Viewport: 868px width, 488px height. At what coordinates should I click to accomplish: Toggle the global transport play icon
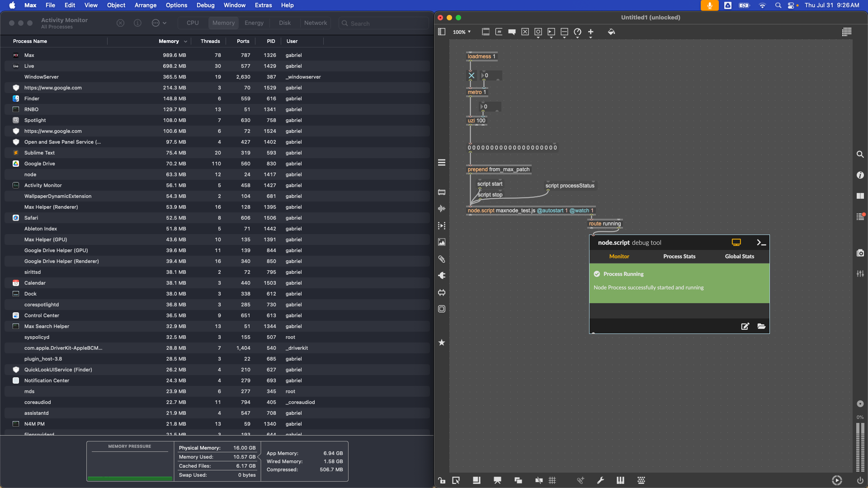(837, 480)
